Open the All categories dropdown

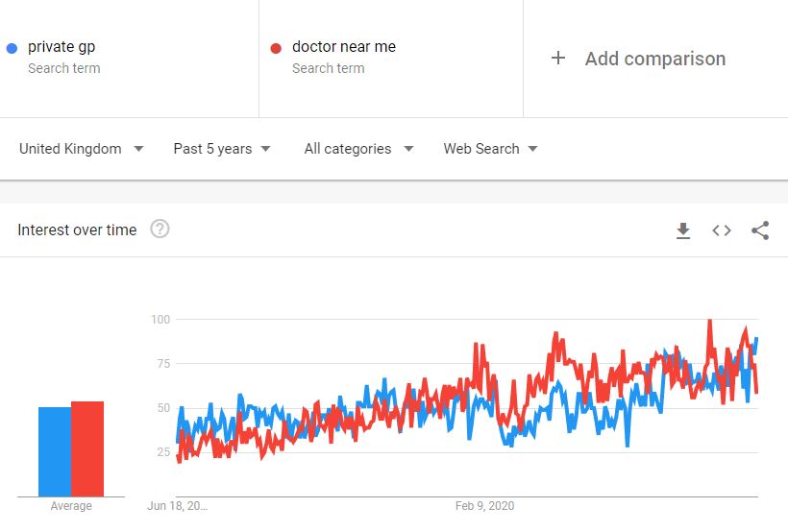(358, 149)
